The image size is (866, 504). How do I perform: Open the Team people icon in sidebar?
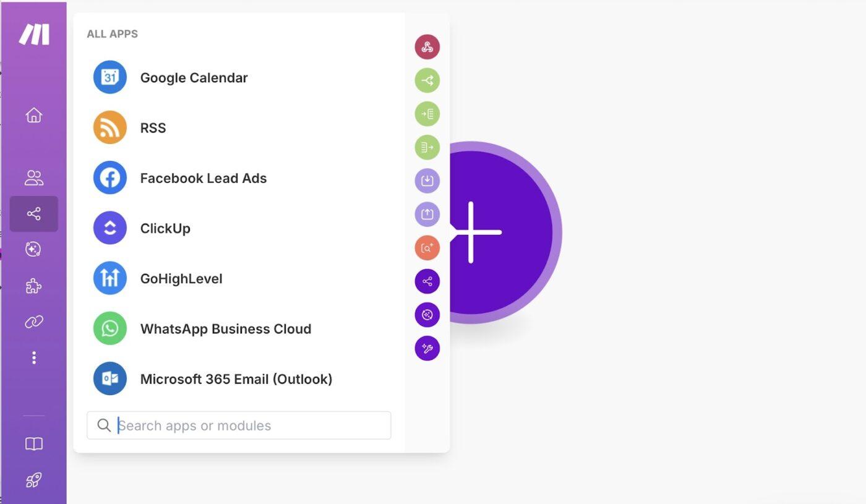(x=34, y=178)
